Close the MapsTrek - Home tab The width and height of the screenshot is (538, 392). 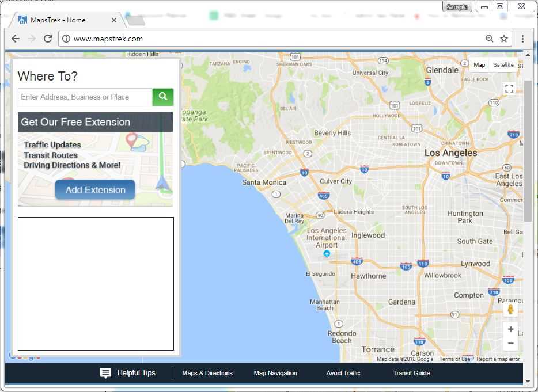[x=114, y=20]
